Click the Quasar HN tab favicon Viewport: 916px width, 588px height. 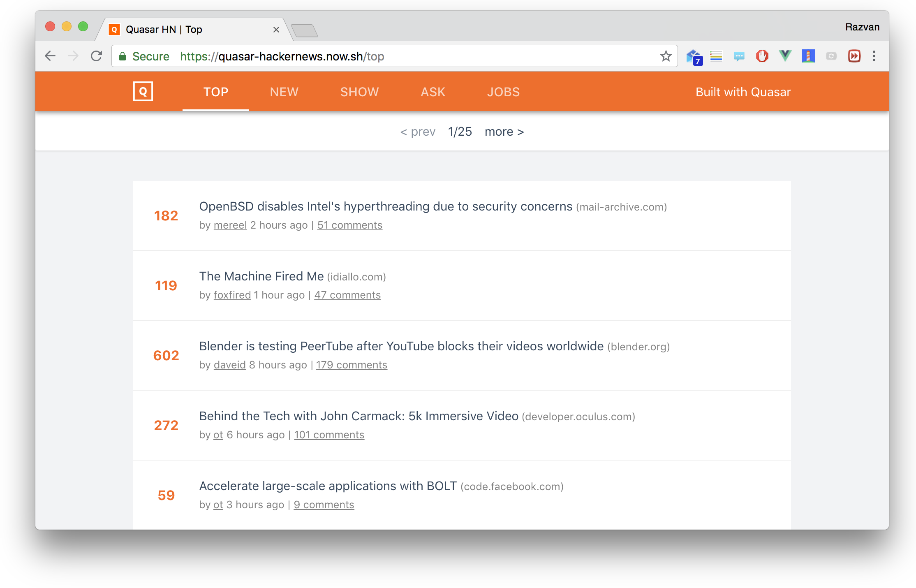pos(114,30)
